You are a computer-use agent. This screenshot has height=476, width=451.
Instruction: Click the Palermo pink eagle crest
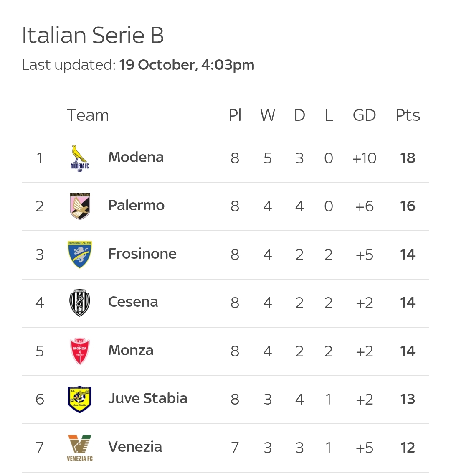click(x=79, y=206)
